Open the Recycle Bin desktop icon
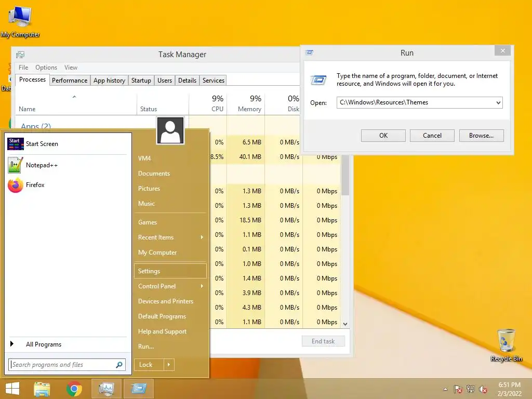The width and height of the screenshot is (532, 399). [506, 345]
